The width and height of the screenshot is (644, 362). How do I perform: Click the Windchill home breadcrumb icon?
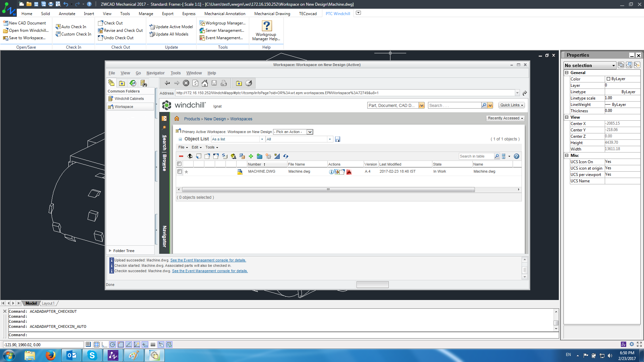click(177, 118)
